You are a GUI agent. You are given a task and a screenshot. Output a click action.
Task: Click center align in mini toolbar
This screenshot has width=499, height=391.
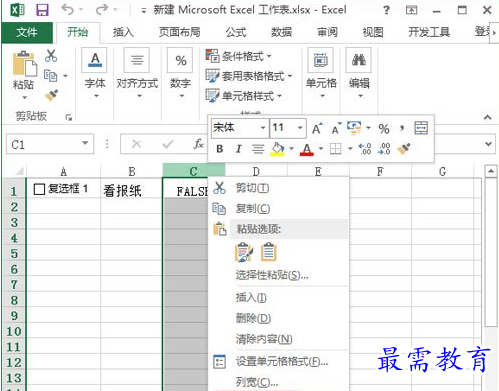coord(258,149)
